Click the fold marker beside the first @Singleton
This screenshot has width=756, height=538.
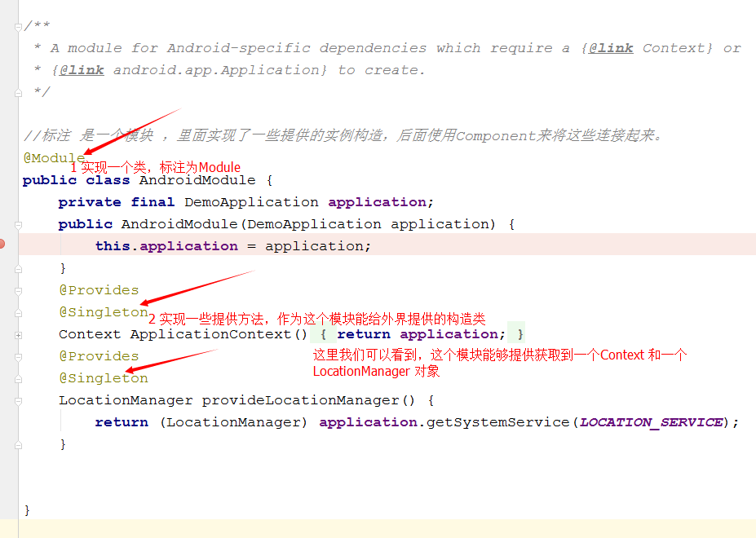click(x=18, y=313)
